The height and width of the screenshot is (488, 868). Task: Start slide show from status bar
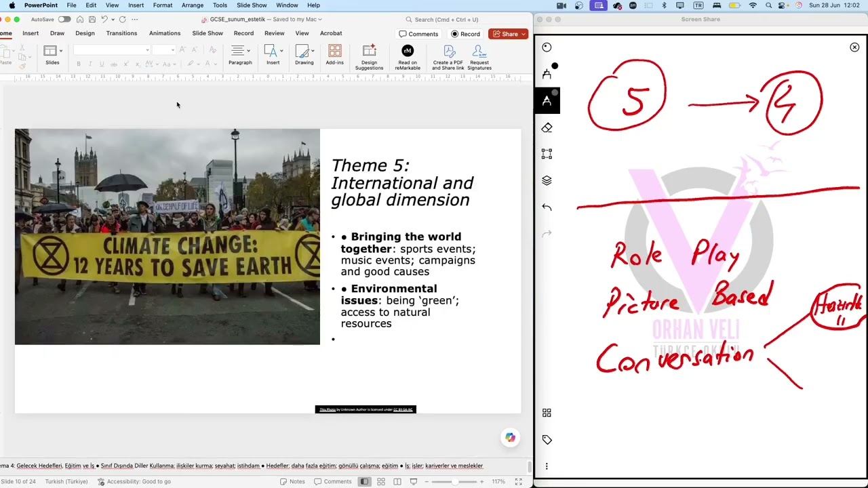(x=414, y=482)
